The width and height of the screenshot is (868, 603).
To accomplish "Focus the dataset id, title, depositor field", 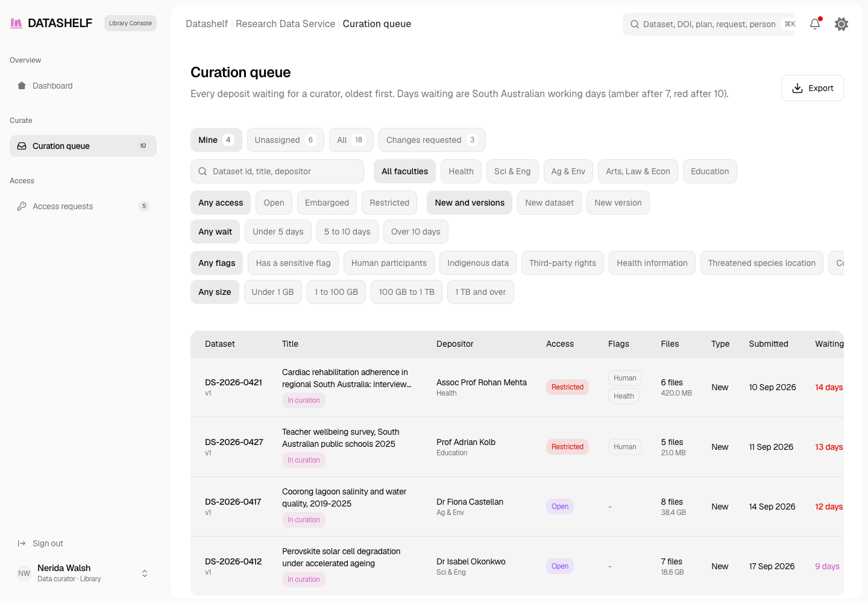I will pyautogui.click(x=277, y=171).
